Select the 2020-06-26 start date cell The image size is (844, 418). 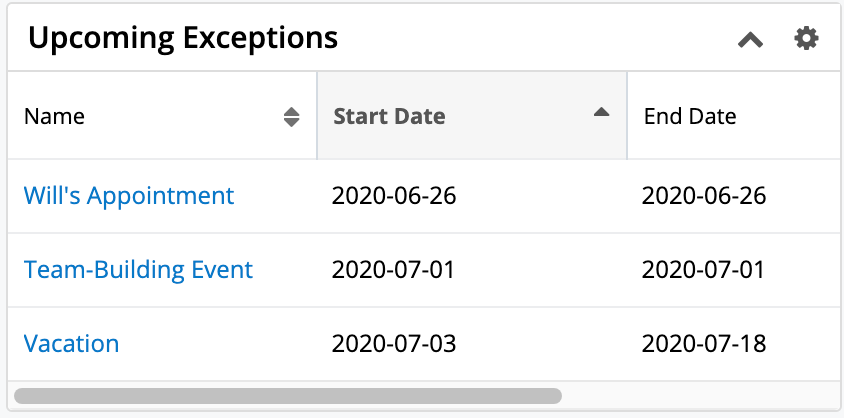click(394, 196)
